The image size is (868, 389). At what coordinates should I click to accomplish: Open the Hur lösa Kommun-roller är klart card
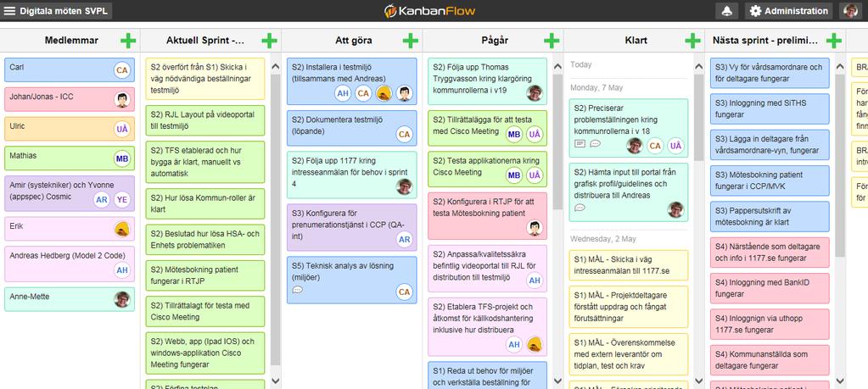coord(204,204)
